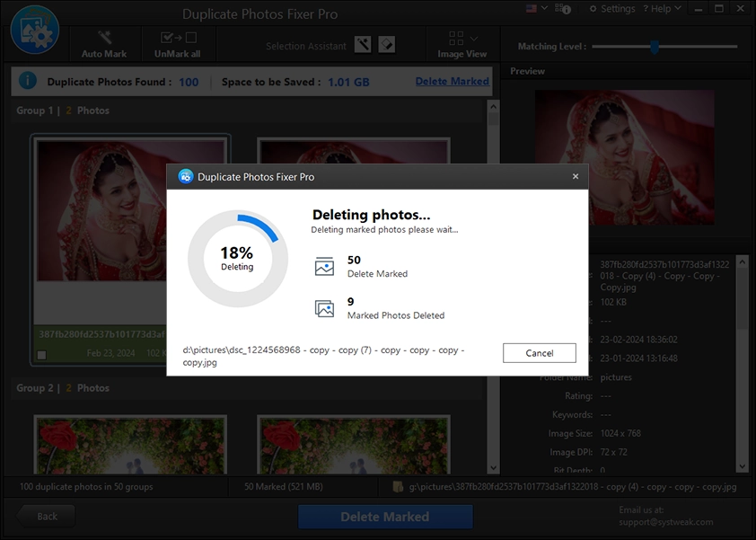Select the first rose garden thumbnail in Group 2
756x540 pixels.
(x=130, y=445)
